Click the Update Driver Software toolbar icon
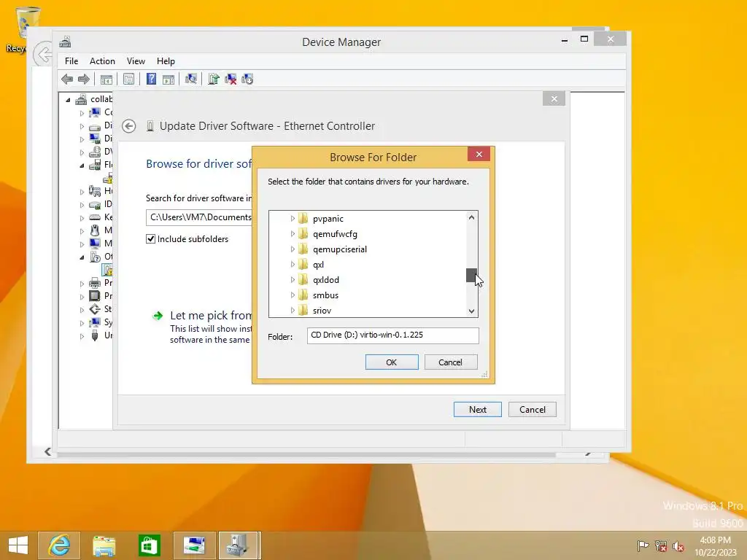Viewport: 747px width, 560px height. 214,79
